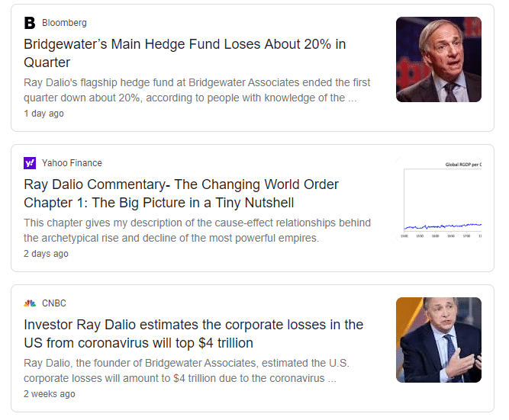Open the CNBC source name label
The image size is (509, 420).
tap(54, 303)
